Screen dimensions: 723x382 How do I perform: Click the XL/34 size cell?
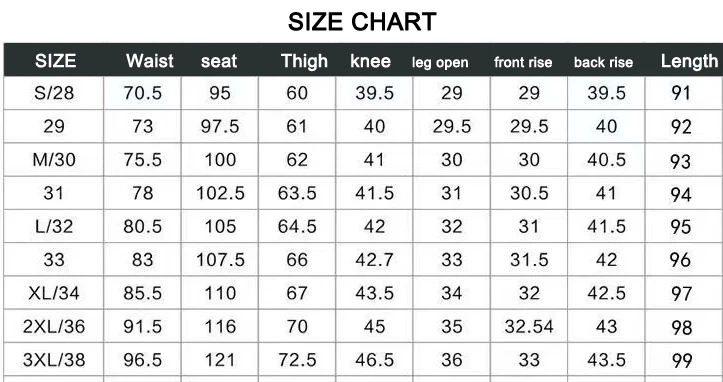click(x=54, y=293)
